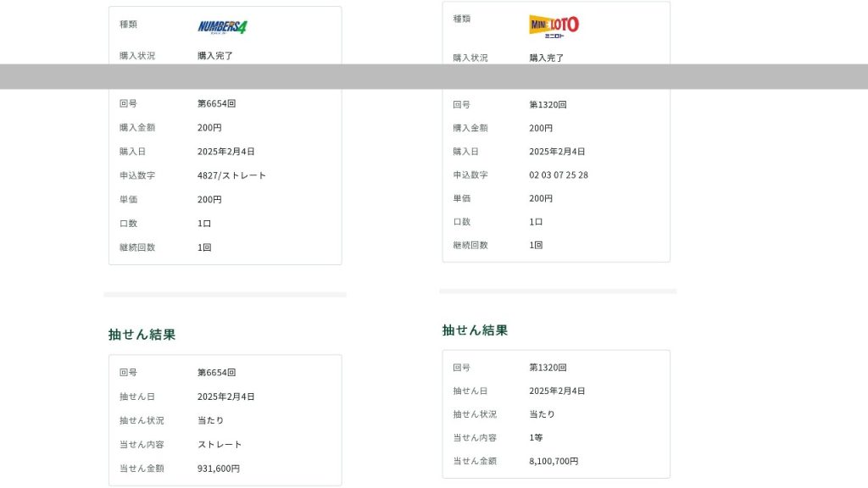Click the 1等 winning grade
The image size is (868, 488).
click(x=537, y=438)
